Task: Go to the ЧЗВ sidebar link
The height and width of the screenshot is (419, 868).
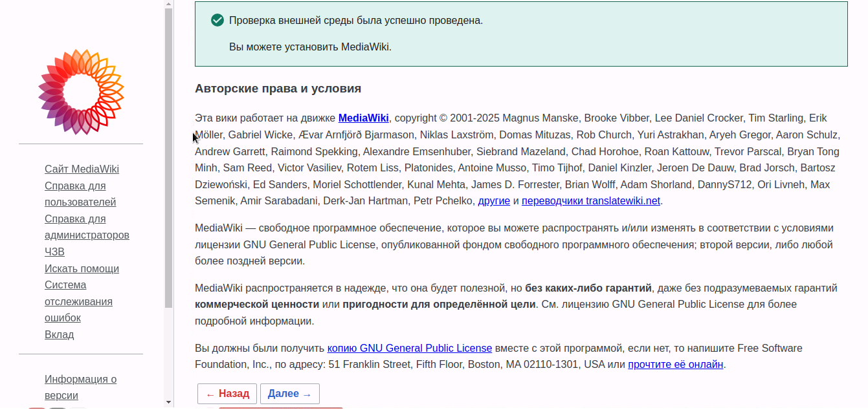Action: click(x=54, y=252)
